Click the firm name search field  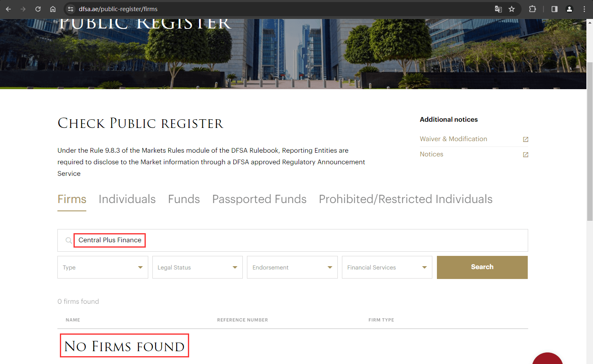[x=293, y=240]
